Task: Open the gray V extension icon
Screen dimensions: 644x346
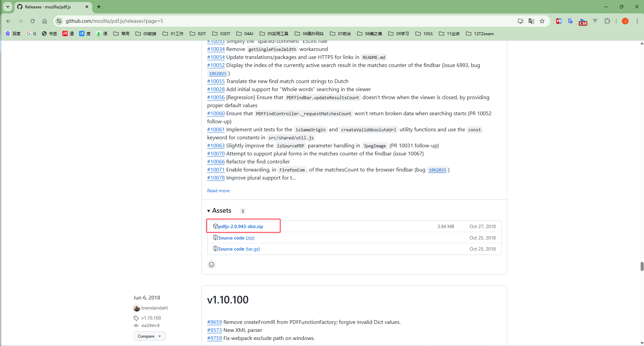Action: tap(595, 21)
